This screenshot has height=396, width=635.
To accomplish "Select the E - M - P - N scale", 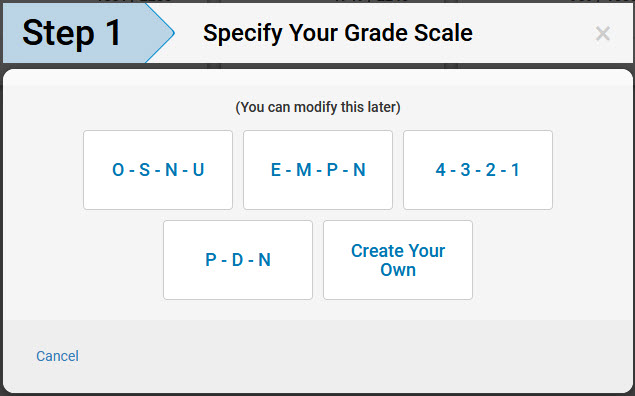I will click(x=318, y=170).
